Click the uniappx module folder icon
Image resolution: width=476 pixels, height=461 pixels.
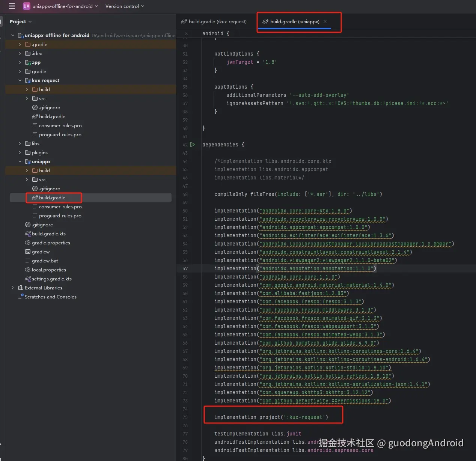28,161
